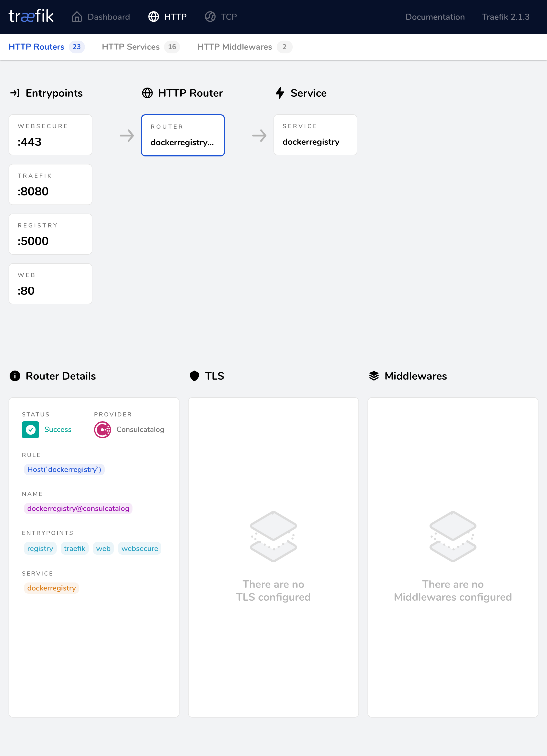Click the 2 middlewares count badge
This screenshot has height=756, width=547.
(x=284, y=47)
